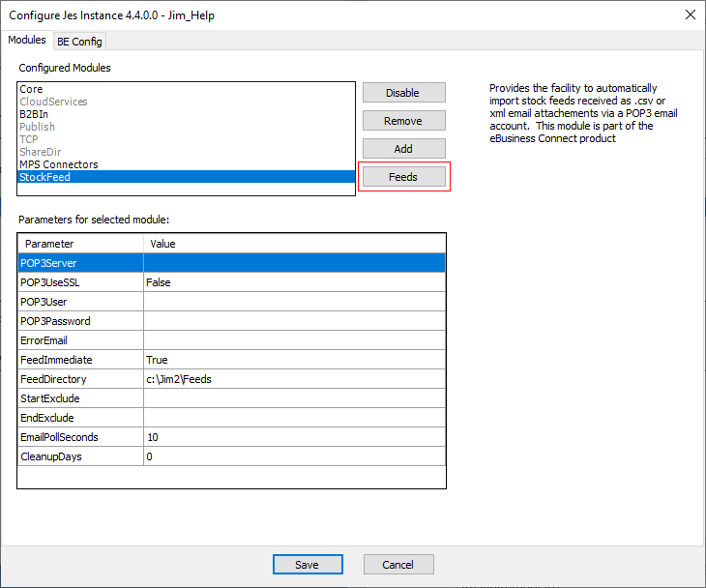Choose the B2BIn module entry
The height and width of the screenshot is (588, 706).
tap(34, 114)
